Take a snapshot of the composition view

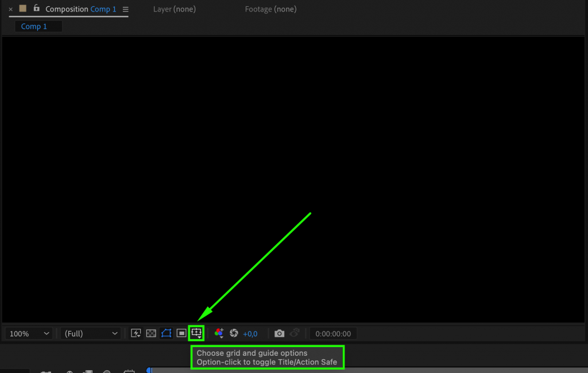(x=280, y=333)
